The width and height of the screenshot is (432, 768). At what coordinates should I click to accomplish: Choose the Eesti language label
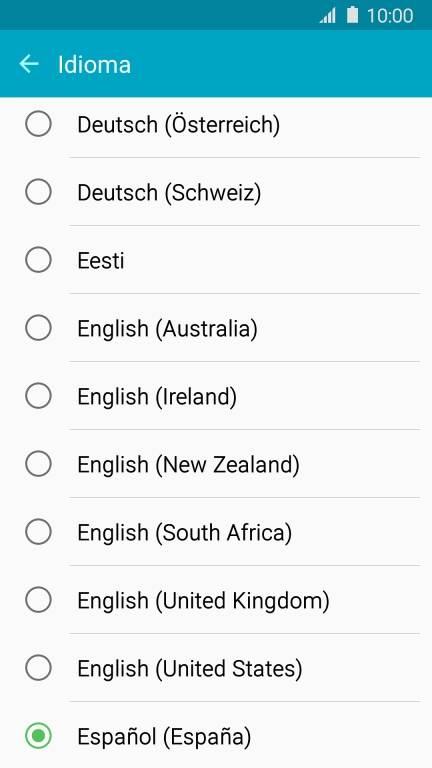[101, 260]
